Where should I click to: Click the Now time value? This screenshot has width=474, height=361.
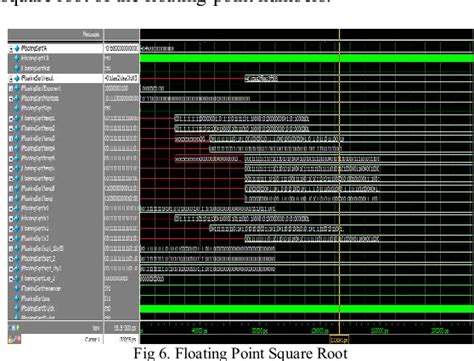click(125, 328)
